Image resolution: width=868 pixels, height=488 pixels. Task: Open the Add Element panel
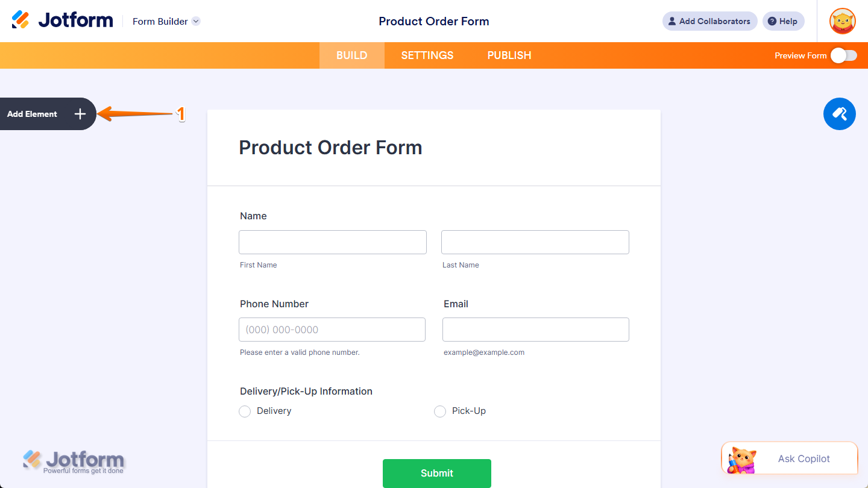pos(32,114)
